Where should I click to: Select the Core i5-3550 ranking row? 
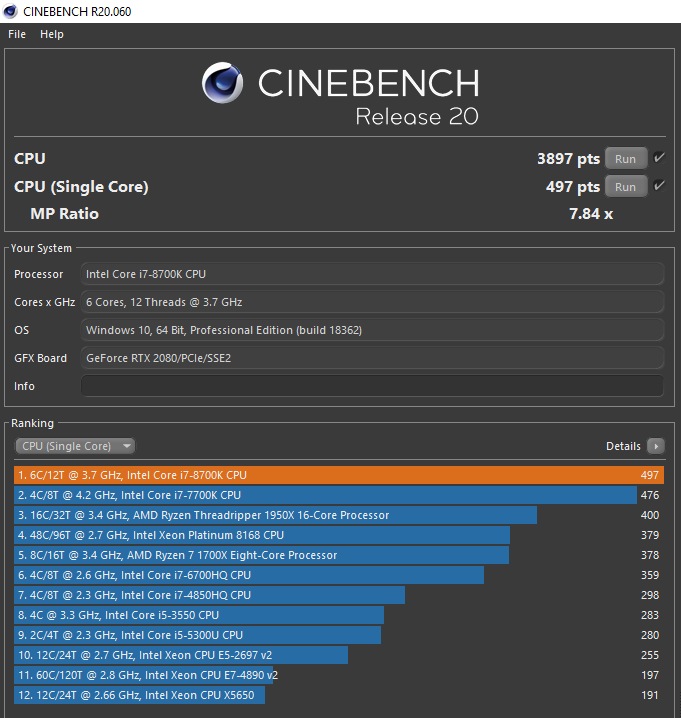point(339,615)
